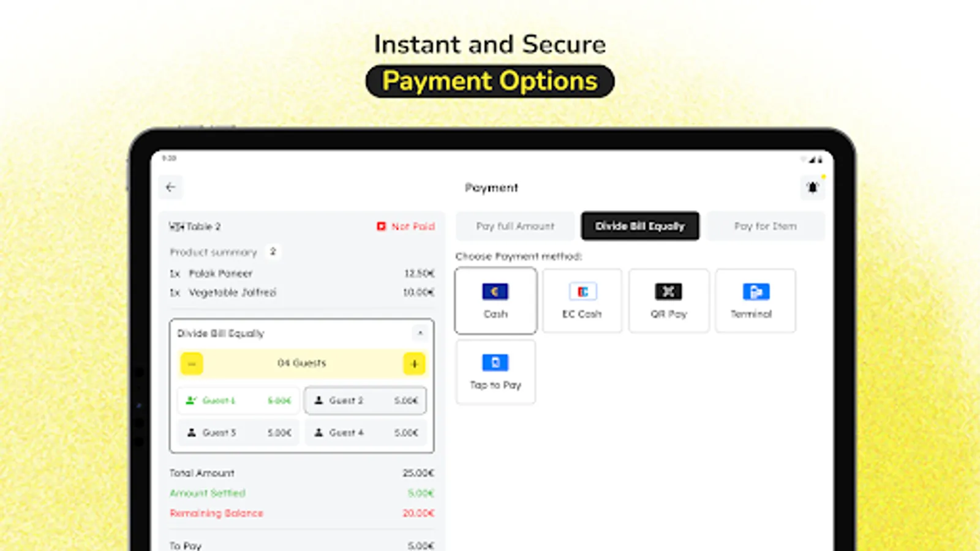Choose EC Cash payment method
This screenshot has height=551, width=980.
(582, 301)
